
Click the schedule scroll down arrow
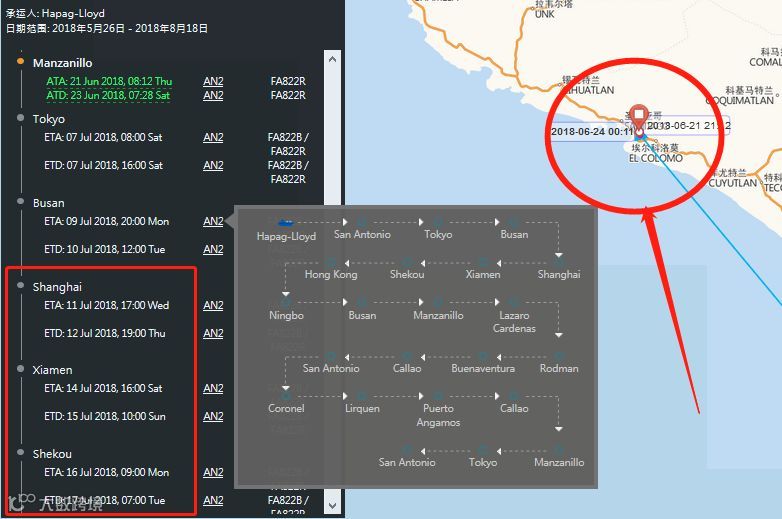(333, 506)
